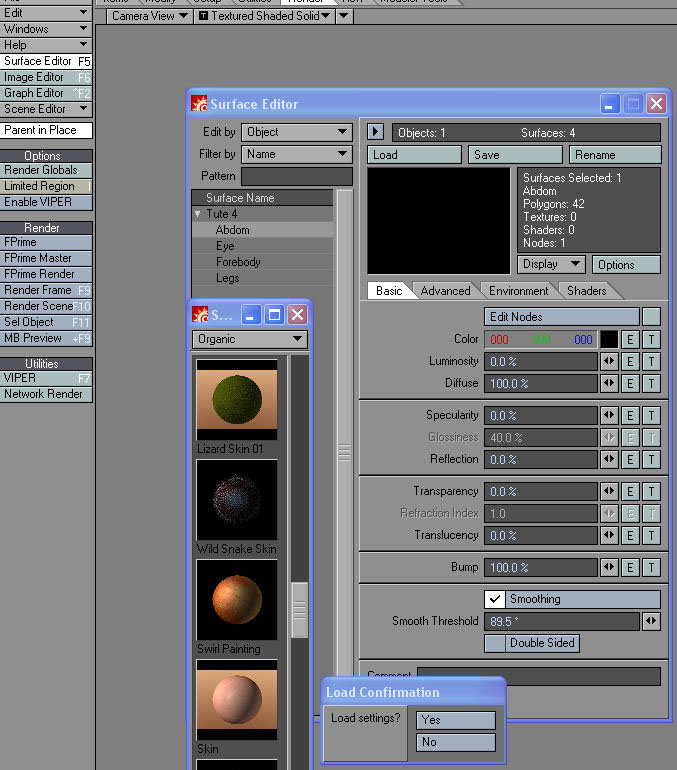Select the Lizard Skin 01 preset thumbnail

click(237, 400)
